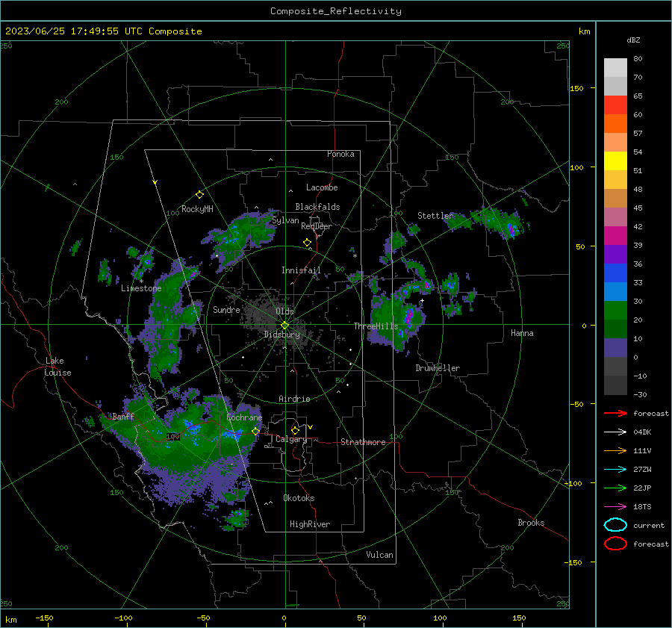The height and width of the screenshot is (628, 672).
Task: Click the Innisfail label
Action: [301, 270]
